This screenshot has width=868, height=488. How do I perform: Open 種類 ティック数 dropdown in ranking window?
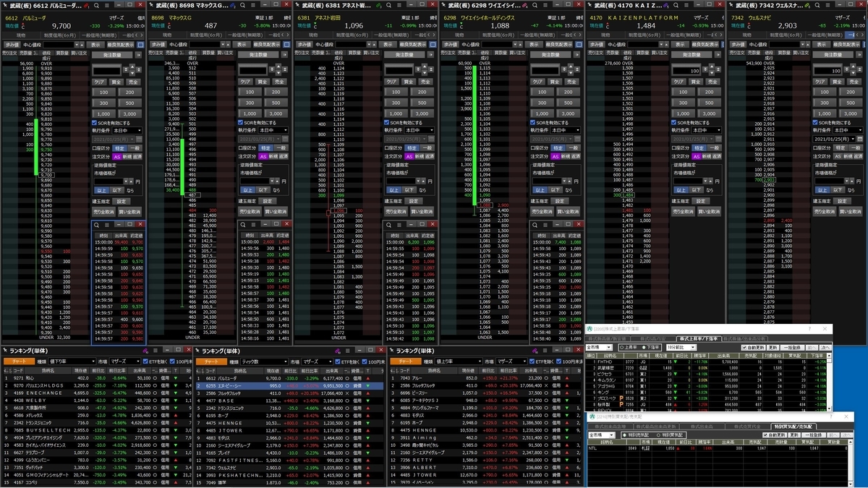pos(265,361)
